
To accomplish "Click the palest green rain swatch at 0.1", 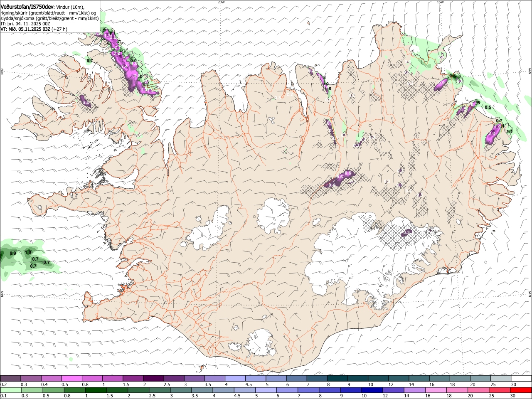I will [x=11, y=390].
